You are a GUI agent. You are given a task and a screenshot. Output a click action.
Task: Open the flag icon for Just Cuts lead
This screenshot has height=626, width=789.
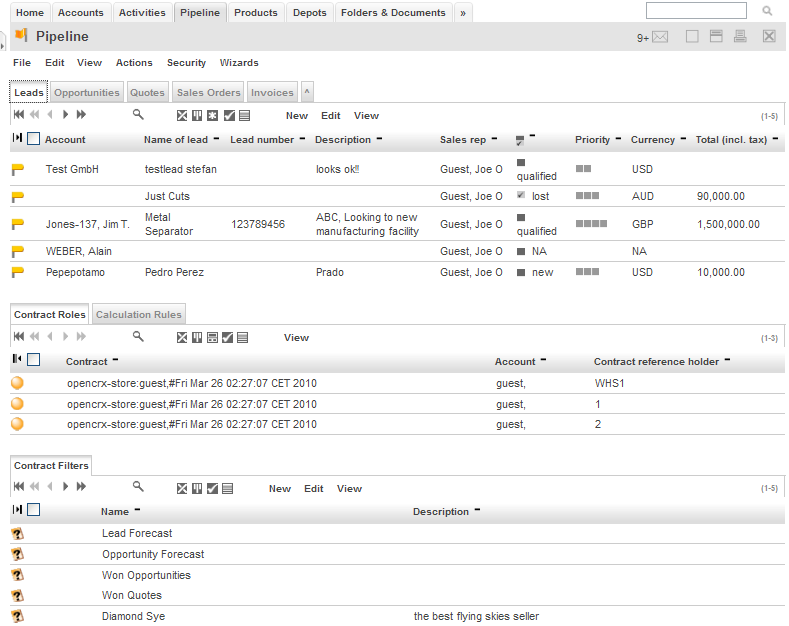(x=18, y=197)
